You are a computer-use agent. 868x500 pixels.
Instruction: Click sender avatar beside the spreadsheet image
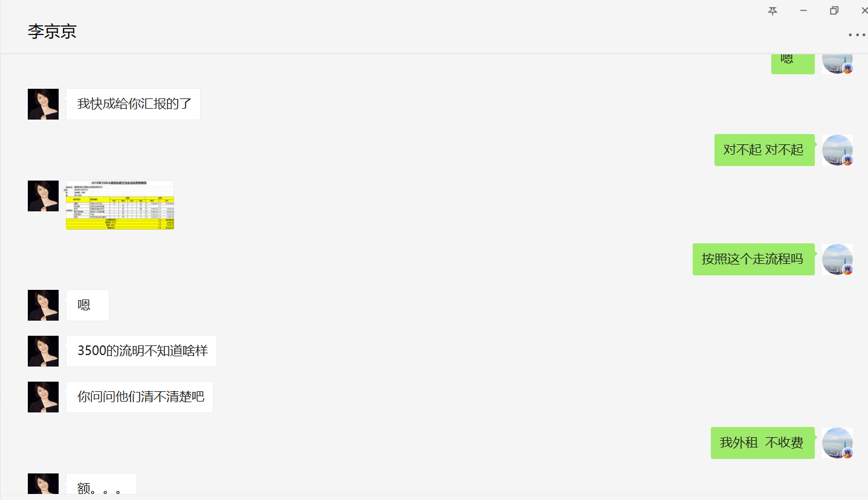point(43,196)
